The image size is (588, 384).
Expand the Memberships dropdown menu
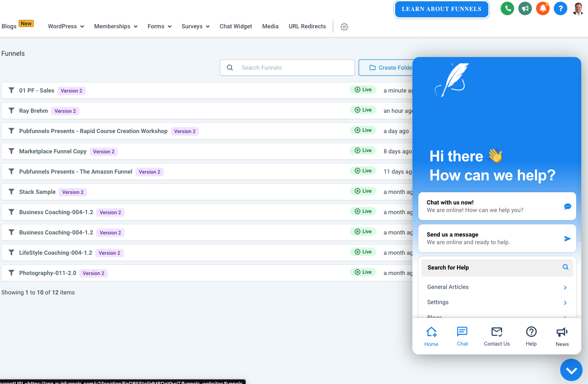tap(116, 26)
